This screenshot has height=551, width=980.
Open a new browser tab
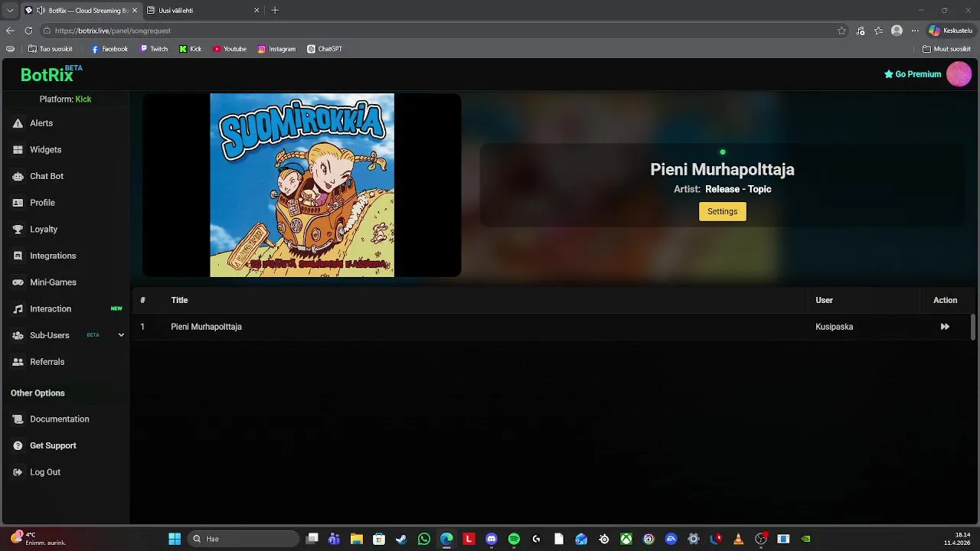tap(275, 11)
